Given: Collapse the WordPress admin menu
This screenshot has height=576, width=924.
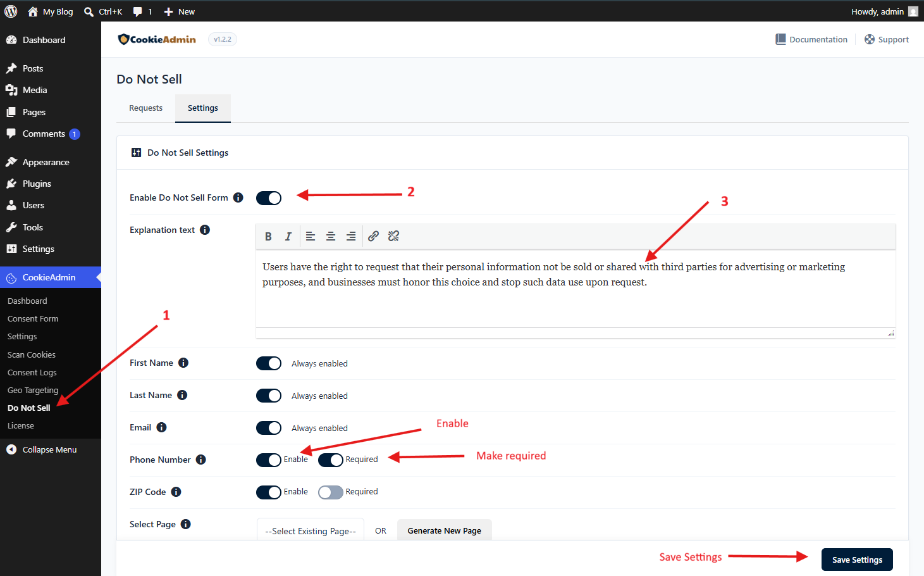Looking at the screenshot, I should tap(42, 449).
